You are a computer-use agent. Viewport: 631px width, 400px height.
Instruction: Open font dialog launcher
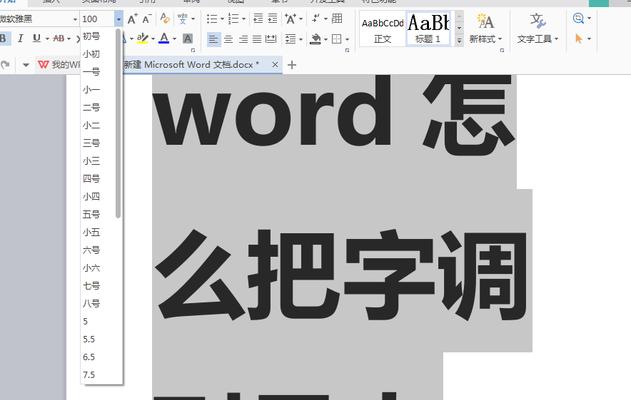193,50
